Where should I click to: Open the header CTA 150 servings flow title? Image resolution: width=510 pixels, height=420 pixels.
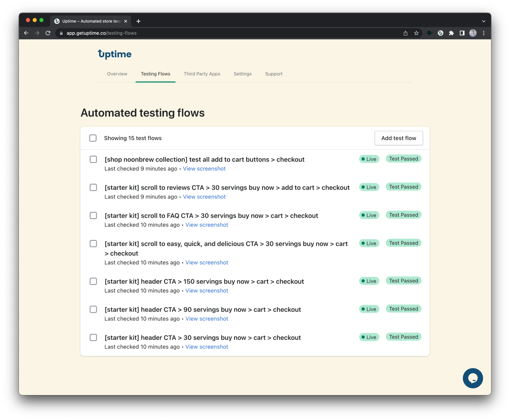(x=204, y=282)
